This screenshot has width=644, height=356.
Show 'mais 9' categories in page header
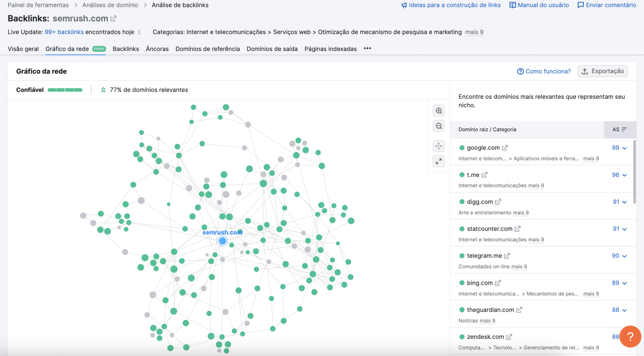tap(474, 32)
